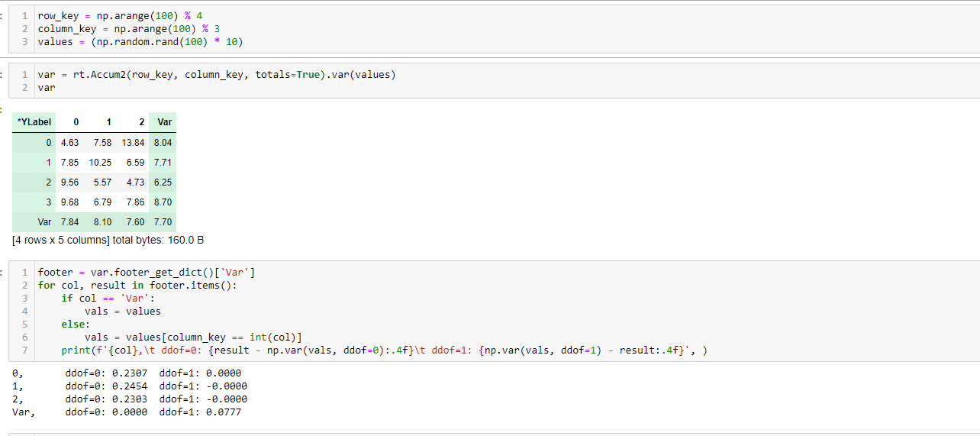Click table cell with value 7.71
980x436 pixels.
tap(163, 163)
